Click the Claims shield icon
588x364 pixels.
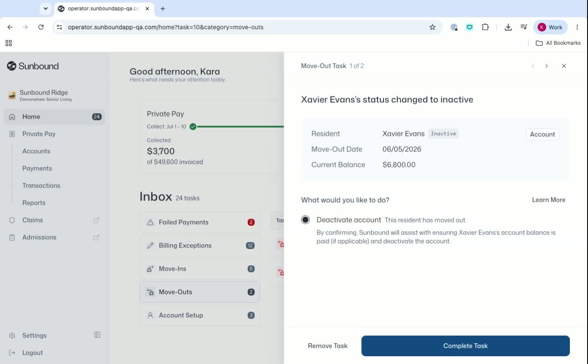(x=12, y=220)
